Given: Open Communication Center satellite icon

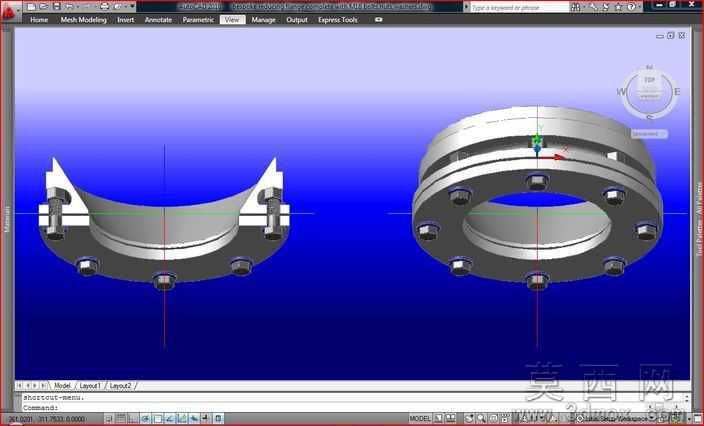Looking at the screenshot, I should [606, 7].
